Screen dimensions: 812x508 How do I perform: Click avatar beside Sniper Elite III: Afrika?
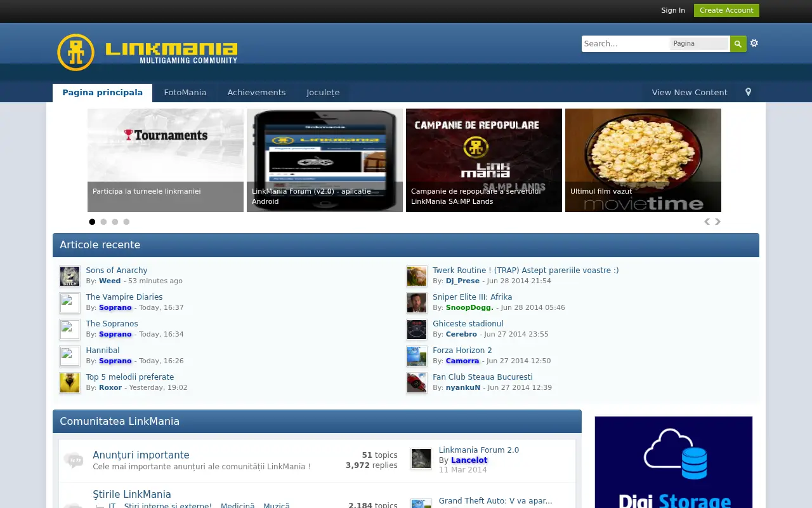pyautogui.click(x=417, y=303)
